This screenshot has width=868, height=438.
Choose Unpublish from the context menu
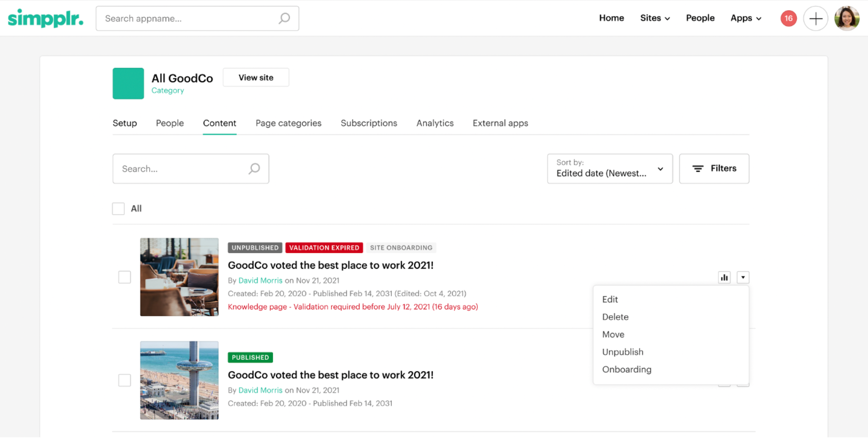tap(622, 352)
